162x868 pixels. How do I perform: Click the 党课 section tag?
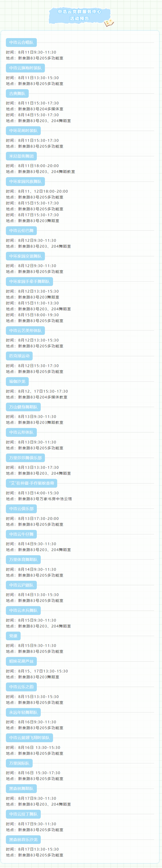point(13,636)
